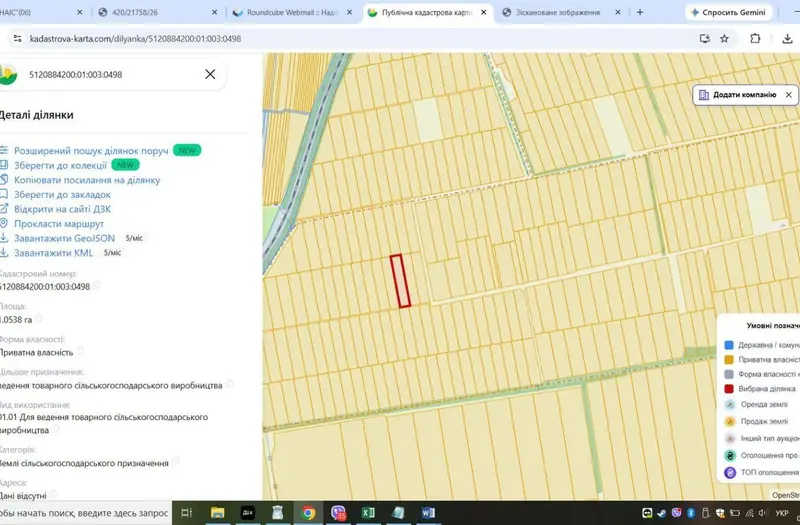
Task: Dismiss the 'Додати компанію' banner
Action: click(x=789, y=95)
